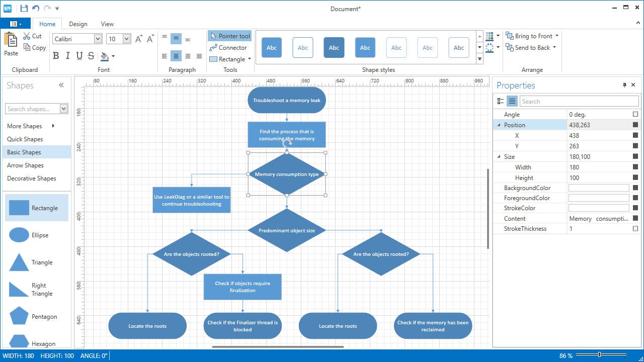Pin the Properties panel
This screenshot has width=644, height=362.
pyautogui.click(x=625, y=85)
